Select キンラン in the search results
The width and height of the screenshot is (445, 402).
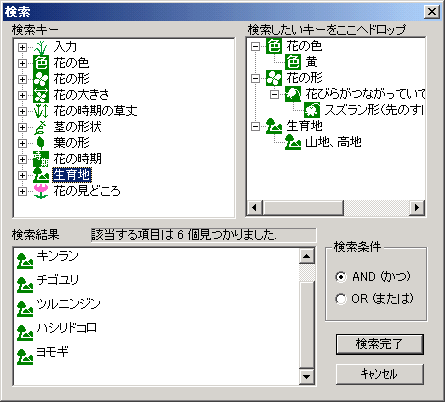(x=57, y=256)
